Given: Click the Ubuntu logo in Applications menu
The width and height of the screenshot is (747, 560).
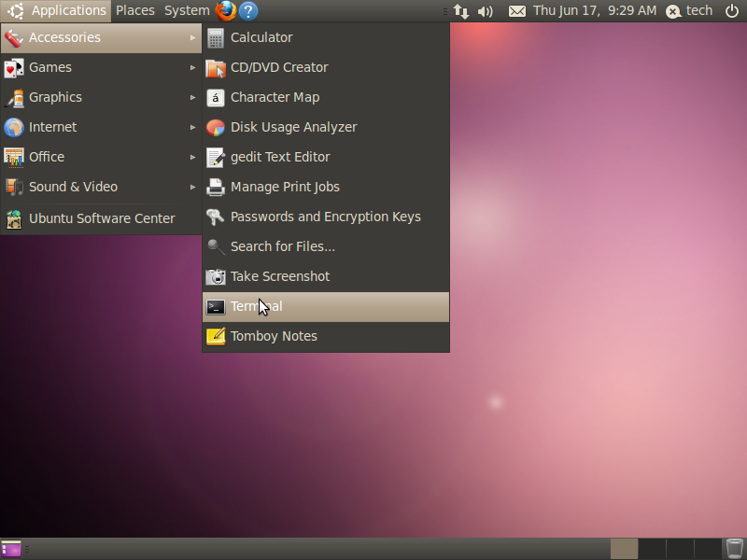Looking at the screenshot, I should point(15,10).
